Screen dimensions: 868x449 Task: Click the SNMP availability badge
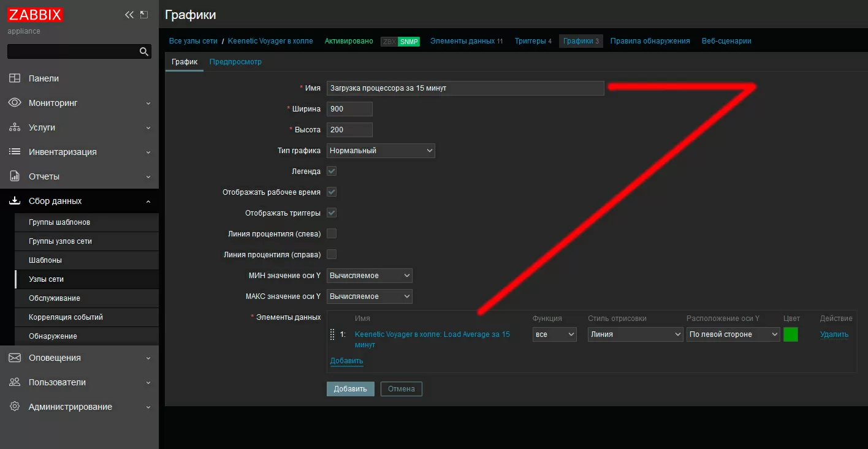(x=409, y=42)
